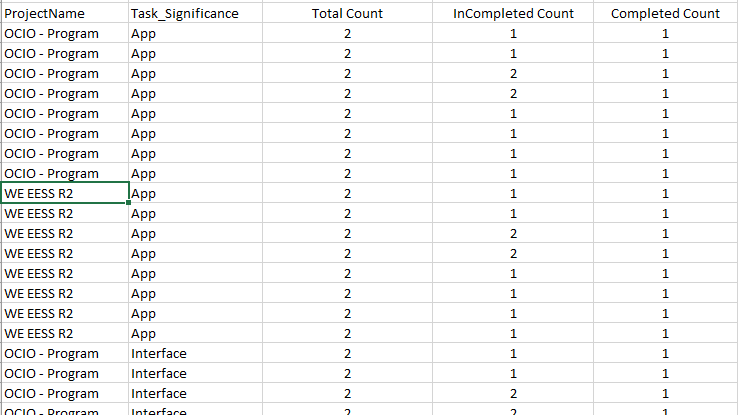Select the last App cell before Interface rows
Screen dimensions: 738x415
coord(195,333)
